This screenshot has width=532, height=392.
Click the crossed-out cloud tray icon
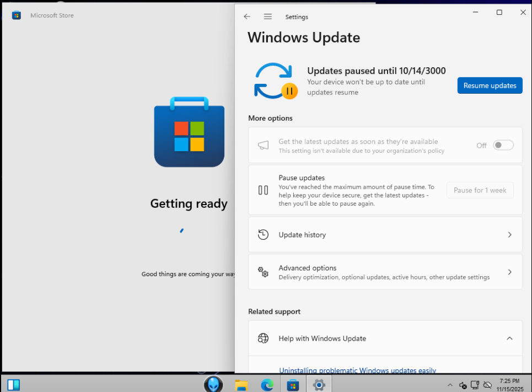point(487,385)
